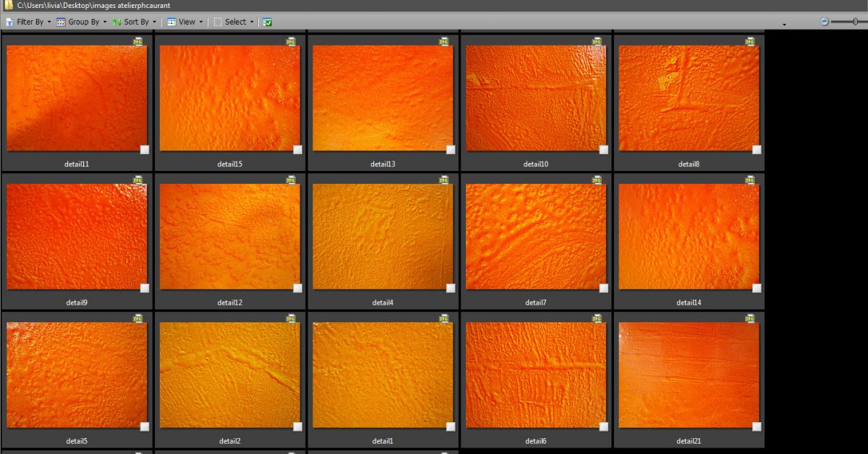The height and width of the screenshot is (454, 868).
Task: Click the detail13 file name label
Action: [383, 164]
